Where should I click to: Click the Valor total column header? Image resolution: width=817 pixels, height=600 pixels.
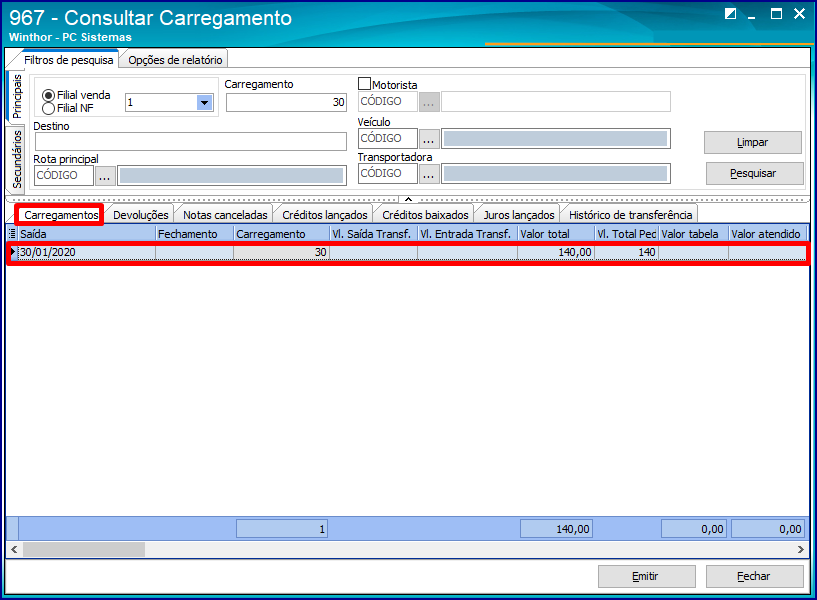click(556, 234)
